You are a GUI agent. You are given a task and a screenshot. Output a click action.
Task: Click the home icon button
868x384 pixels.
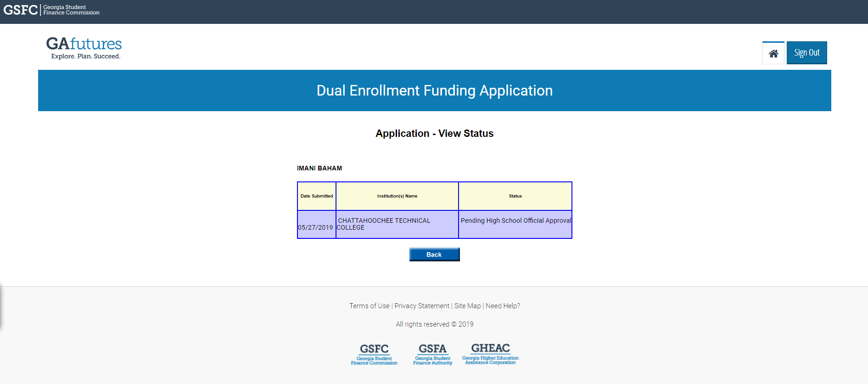click(x=773, y=53)
